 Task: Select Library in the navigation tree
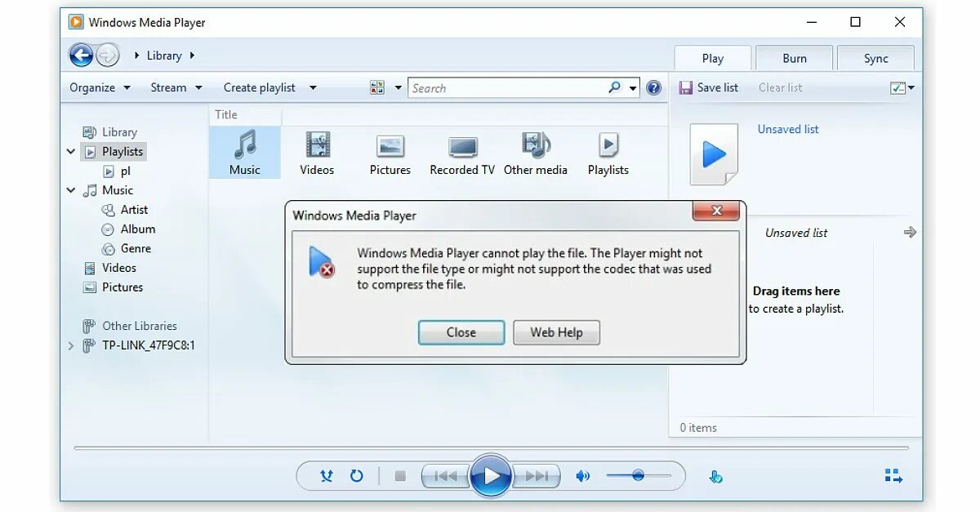tap(110, 131)
